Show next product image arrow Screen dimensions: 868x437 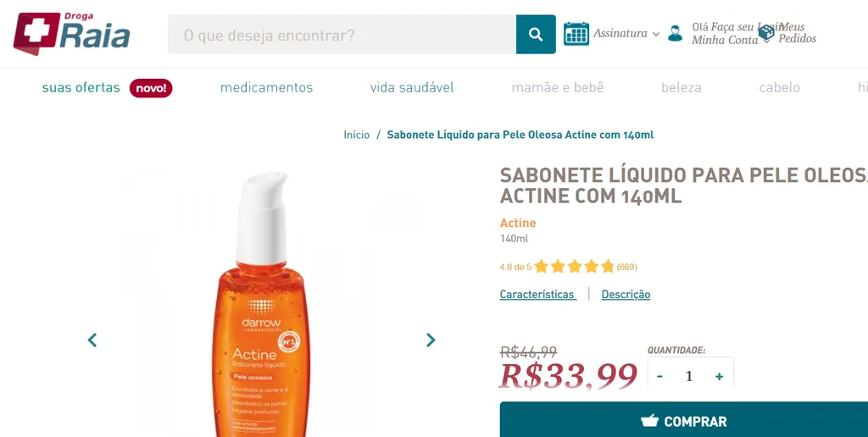[x=431, y=340]
